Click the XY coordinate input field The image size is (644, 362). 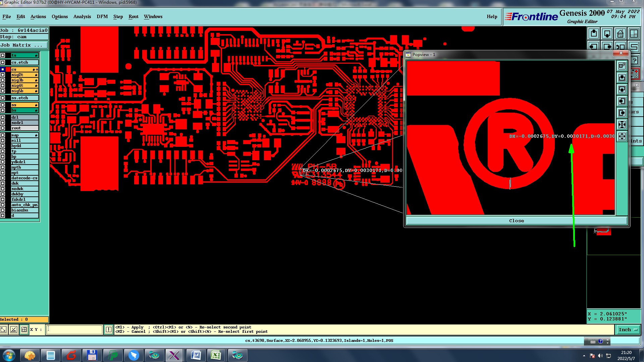[74, 329]
